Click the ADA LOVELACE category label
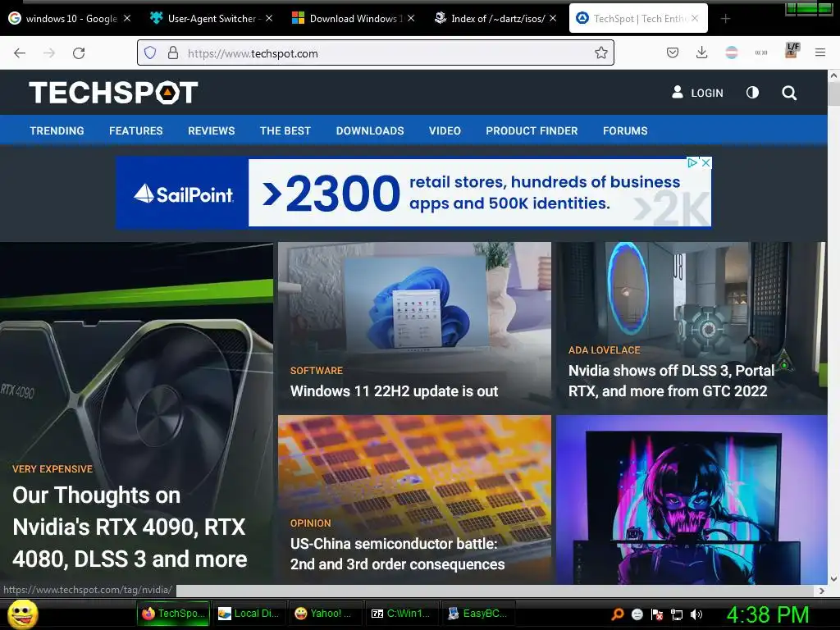Screen dimensions: 840x630 tap(605, 350)
